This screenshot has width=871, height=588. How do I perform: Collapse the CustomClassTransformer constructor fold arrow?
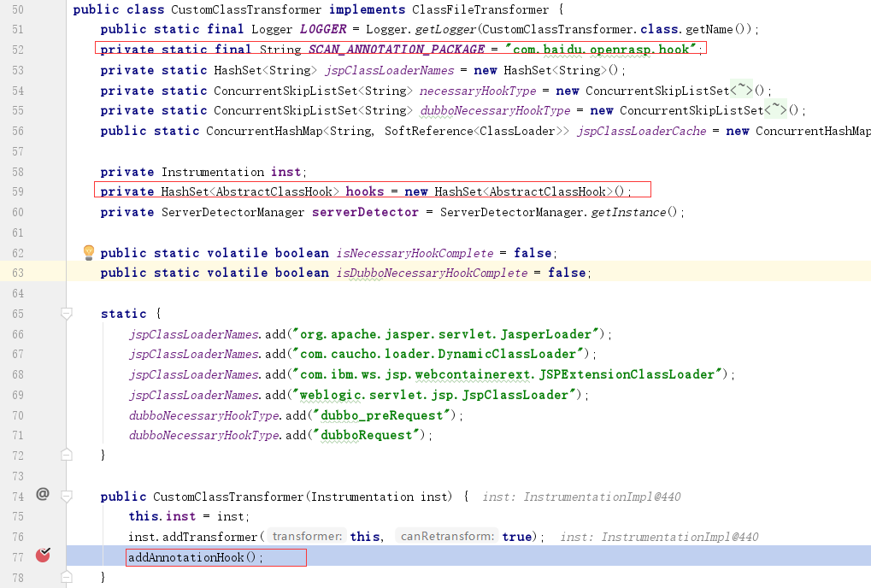coord(67,497)
